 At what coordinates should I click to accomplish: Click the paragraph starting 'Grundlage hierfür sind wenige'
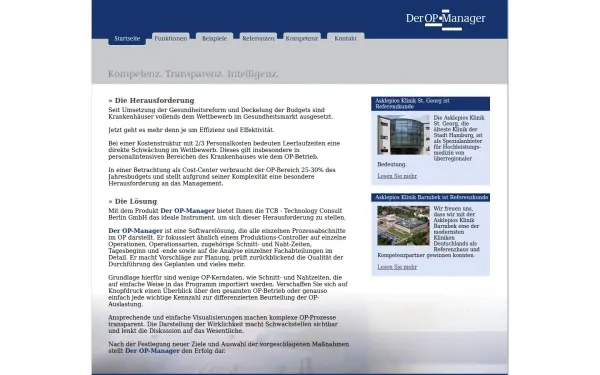[x=228, y=291]
